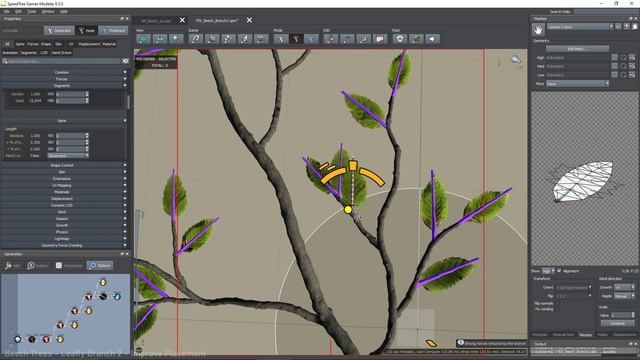Open the Orient dropdown under Transform
This screenshot has height=360, width=640.
click(573, 287)
